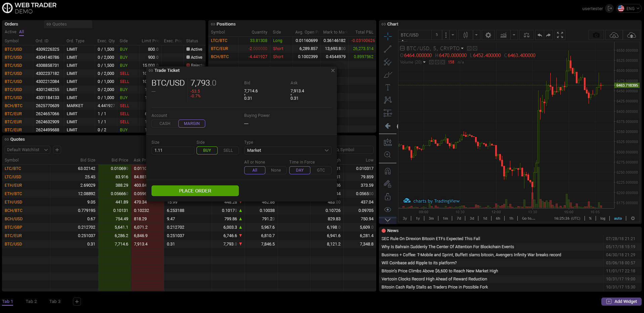Click the PLACE ORDER button
The width and height of the screenshot is (644, 313).
point(195,191)
